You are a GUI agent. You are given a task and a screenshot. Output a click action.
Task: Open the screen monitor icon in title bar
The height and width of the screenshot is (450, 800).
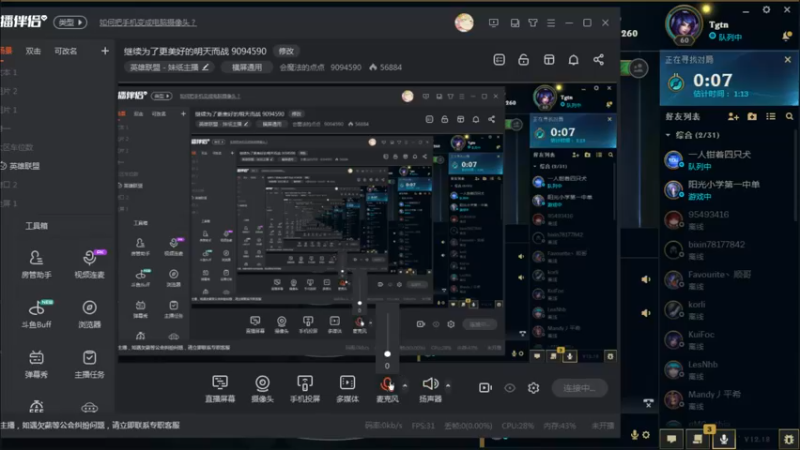pos(493,23)
